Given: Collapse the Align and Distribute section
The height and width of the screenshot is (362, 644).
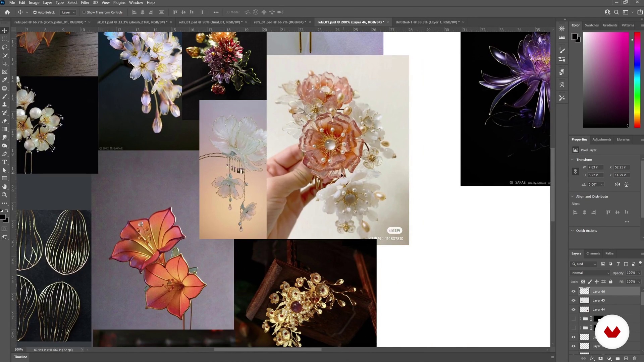Looking at the screenshot, I should pyautogui.click(x=573, y=196).
